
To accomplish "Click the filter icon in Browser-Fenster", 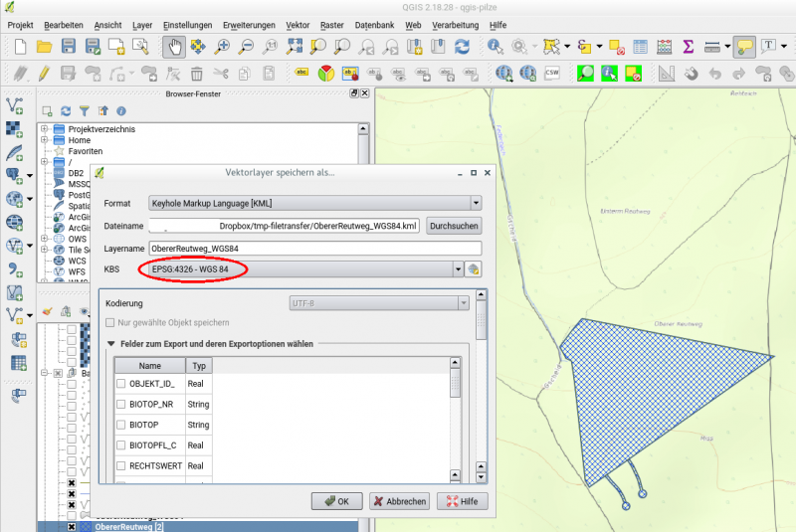I will [x=84, y=111].
